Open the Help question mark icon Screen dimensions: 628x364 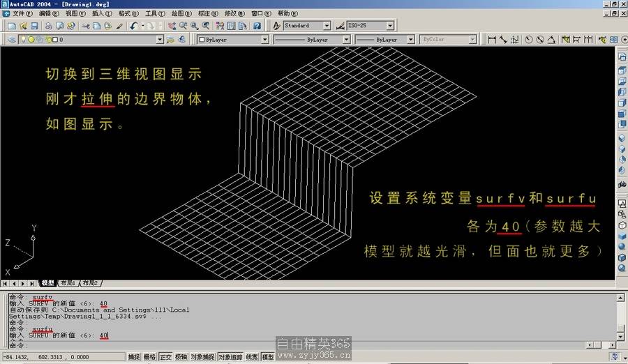(x=257, y=26)
